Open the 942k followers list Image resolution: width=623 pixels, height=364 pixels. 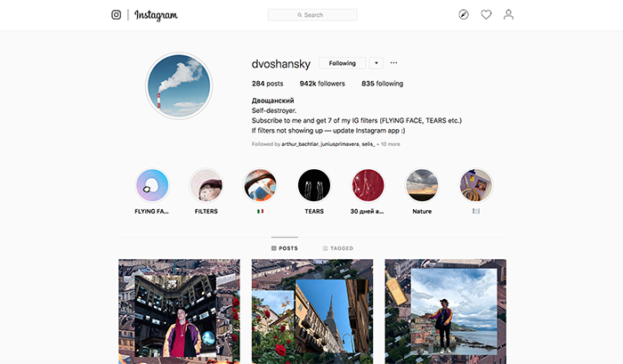[322, 84]
